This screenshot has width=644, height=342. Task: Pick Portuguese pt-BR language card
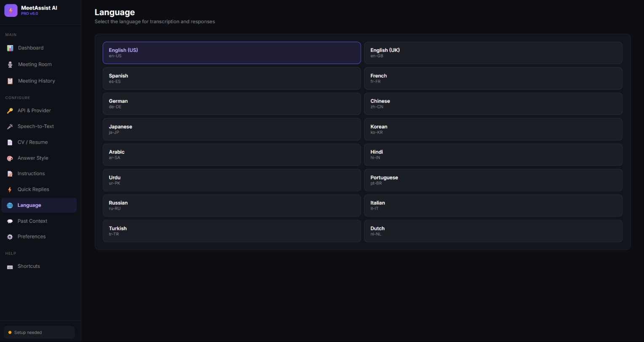(x=493, y=180)
